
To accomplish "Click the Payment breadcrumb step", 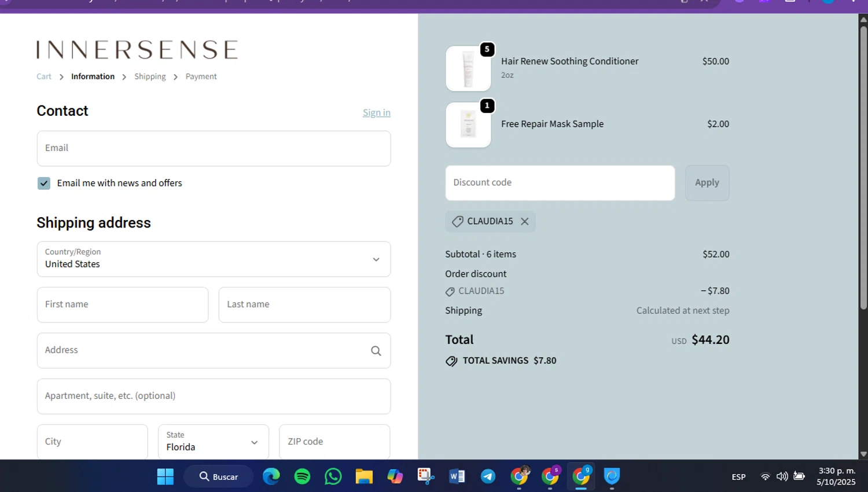I will point(201,76).
